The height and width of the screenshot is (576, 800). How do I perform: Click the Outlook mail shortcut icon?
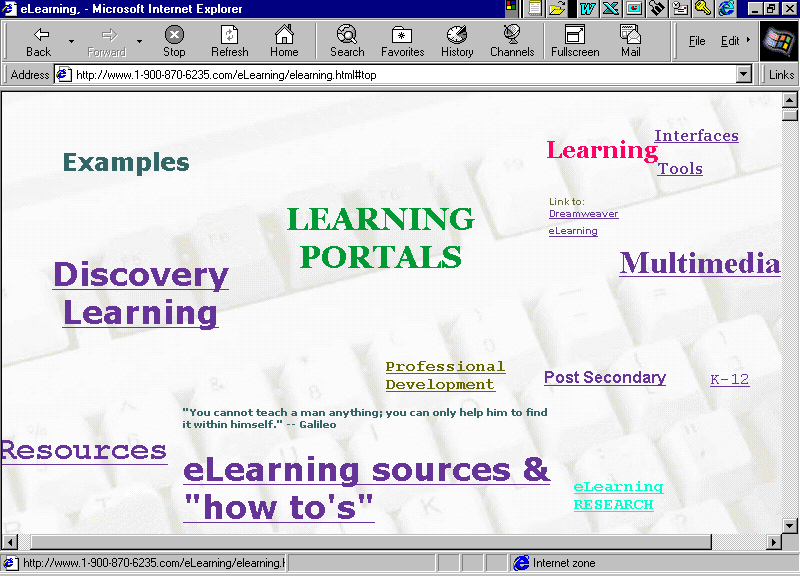click(680, 8)
